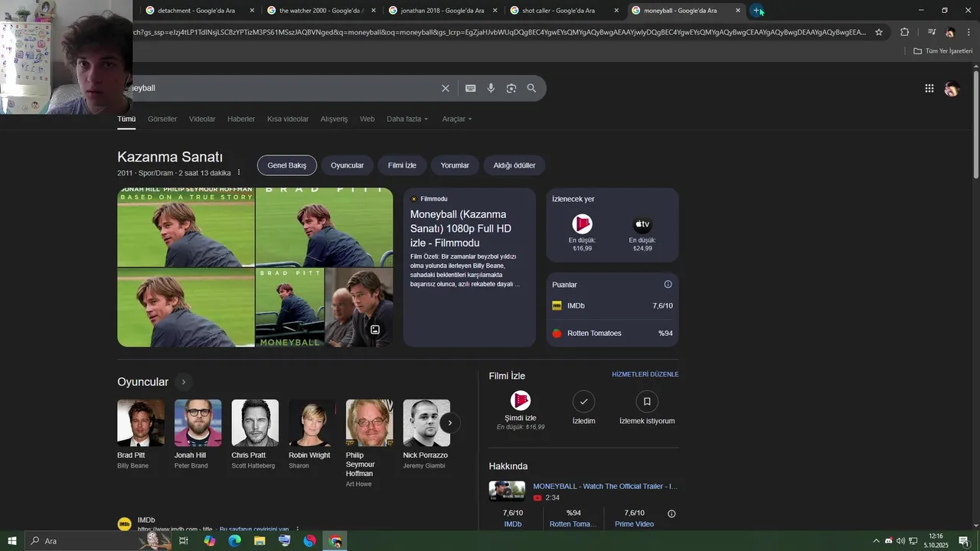
Task: Bookmark this page with the star icon
Action: 879,32
